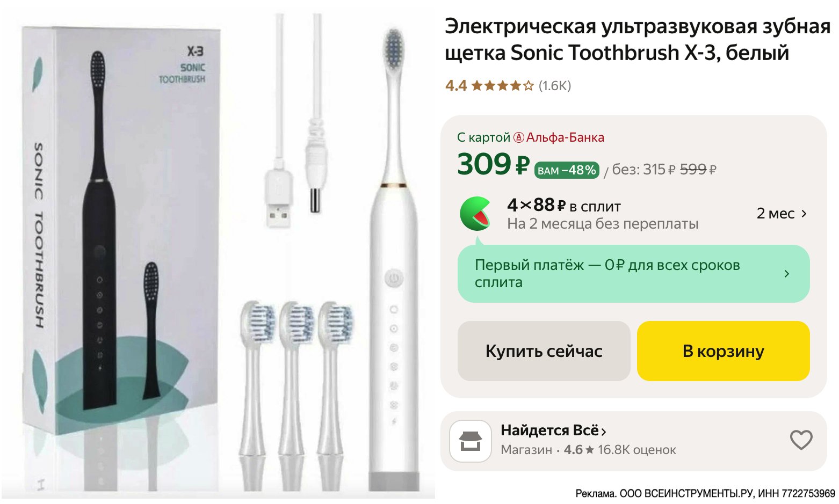Open Найдется Всё store chevron
The image size is (839, 504).
(604, 432)
